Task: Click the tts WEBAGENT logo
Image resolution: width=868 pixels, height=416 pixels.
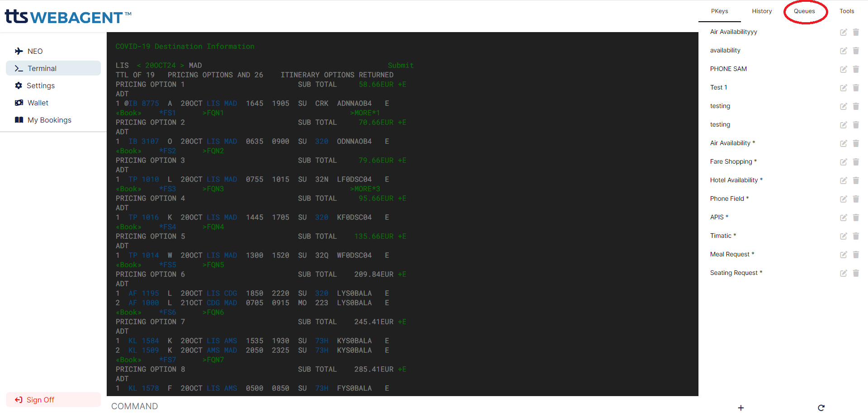Action: tap(68, 17)
